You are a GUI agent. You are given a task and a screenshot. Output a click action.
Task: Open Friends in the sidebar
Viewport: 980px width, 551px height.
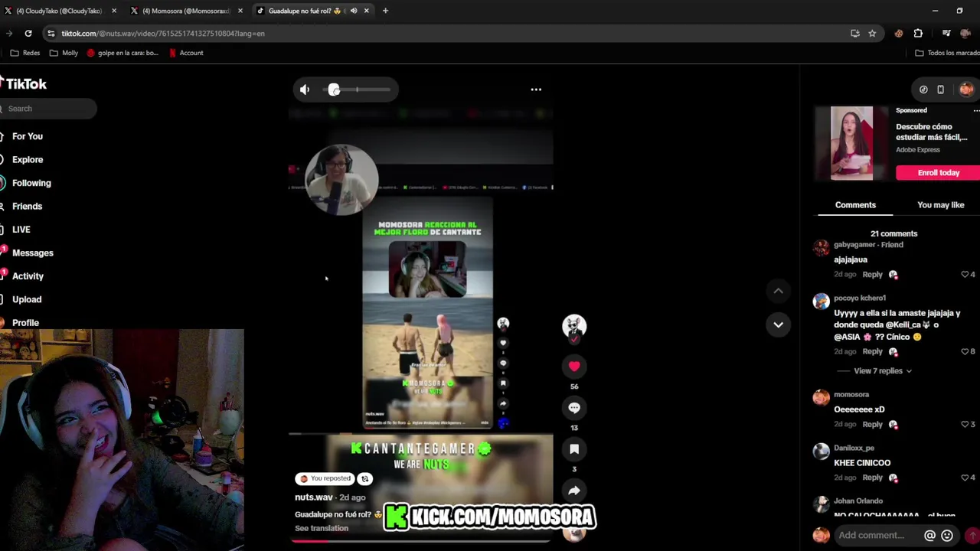click(27, 207)
